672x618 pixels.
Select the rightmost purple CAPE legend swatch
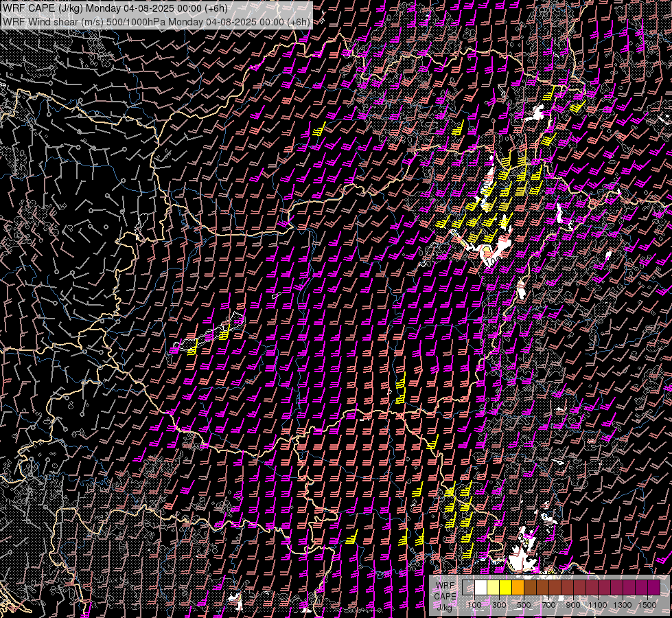pos(654,588)
